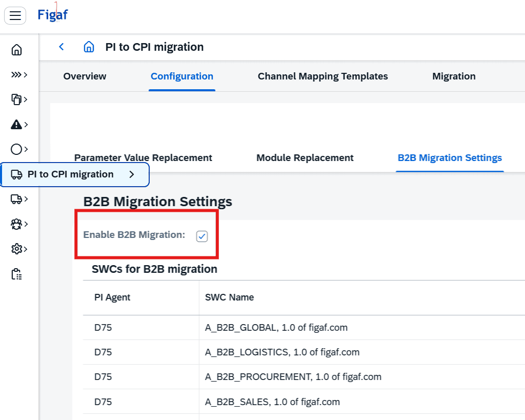Click the Enable B2B Migration label
This screenshot has height=420, width=525.
pyautogui.click(x=134, y=235)
